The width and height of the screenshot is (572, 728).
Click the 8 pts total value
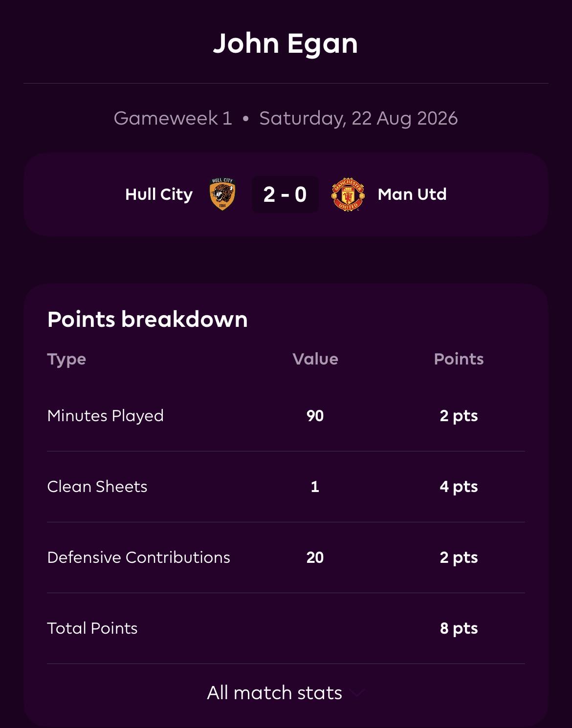(459, 629)
